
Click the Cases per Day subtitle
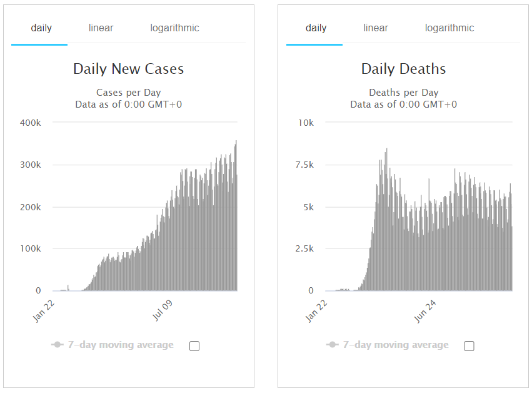(x=128, y=93)
